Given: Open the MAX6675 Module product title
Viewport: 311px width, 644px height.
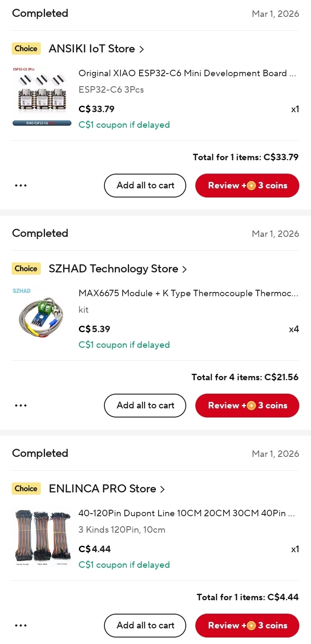Looking at the screenshot, I should 188,293.
